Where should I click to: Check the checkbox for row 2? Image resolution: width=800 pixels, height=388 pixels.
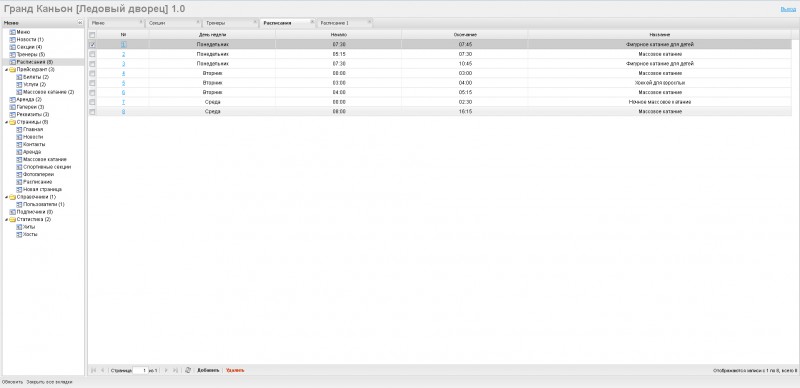pos(92,54)
